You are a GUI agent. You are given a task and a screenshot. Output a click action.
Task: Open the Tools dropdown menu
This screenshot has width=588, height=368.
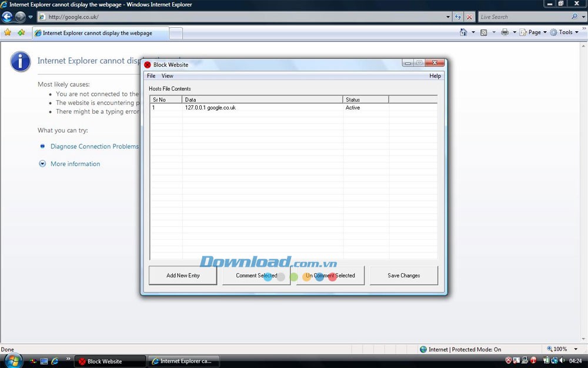(x=564, y=32)
